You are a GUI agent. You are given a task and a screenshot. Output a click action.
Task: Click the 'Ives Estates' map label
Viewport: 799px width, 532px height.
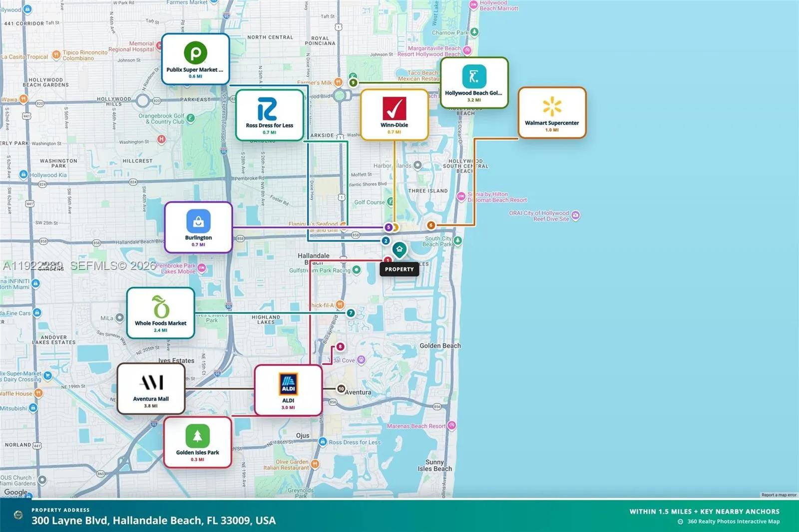click(x=176, y=360)
